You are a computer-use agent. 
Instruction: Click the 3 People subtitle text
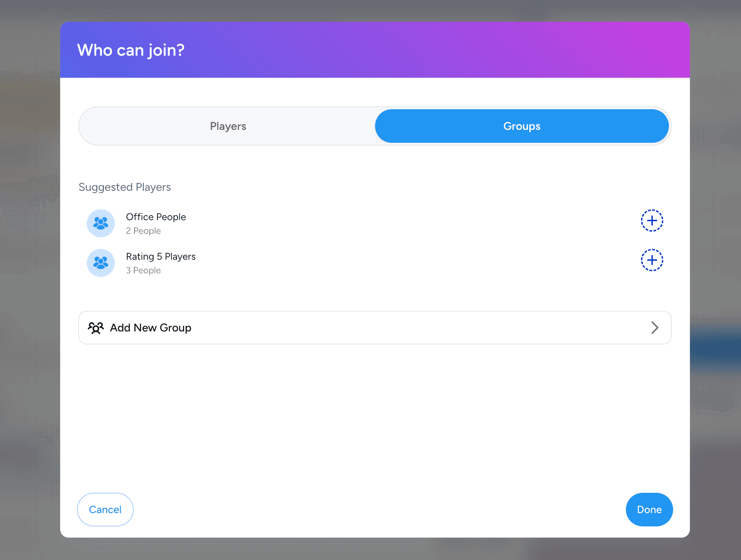point(143,271)
